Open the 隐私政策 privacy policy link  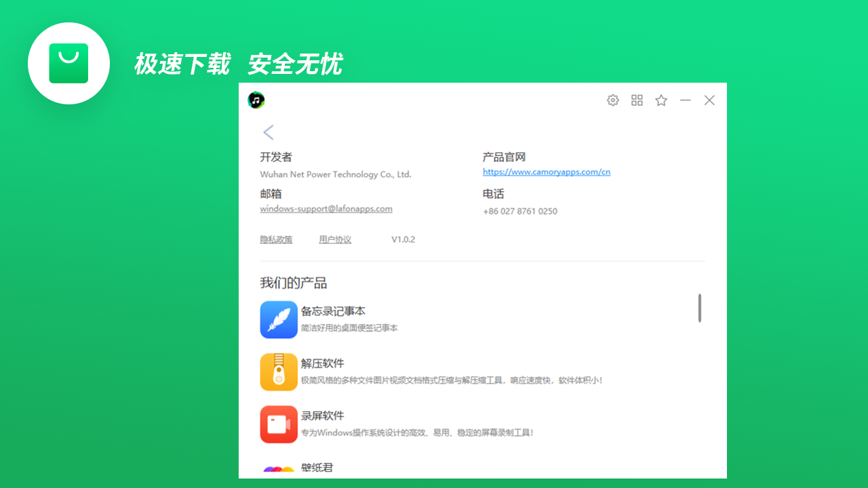[276, 239]
